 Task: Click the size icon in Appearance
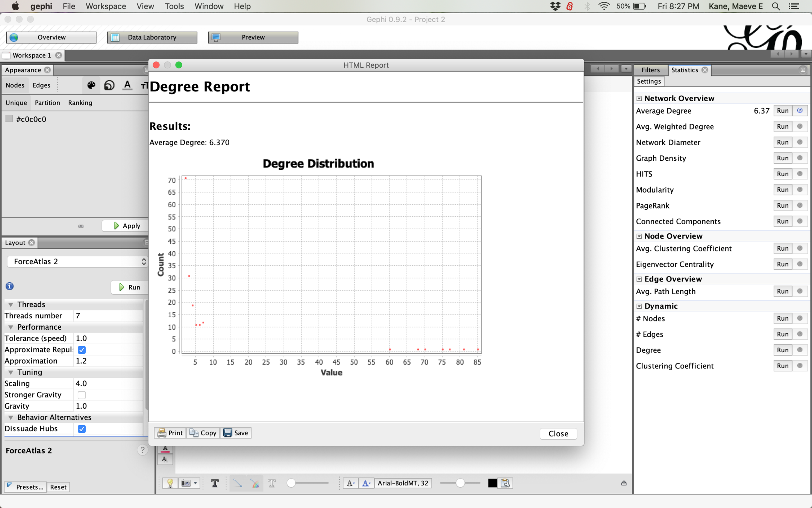tap(109, 85)
